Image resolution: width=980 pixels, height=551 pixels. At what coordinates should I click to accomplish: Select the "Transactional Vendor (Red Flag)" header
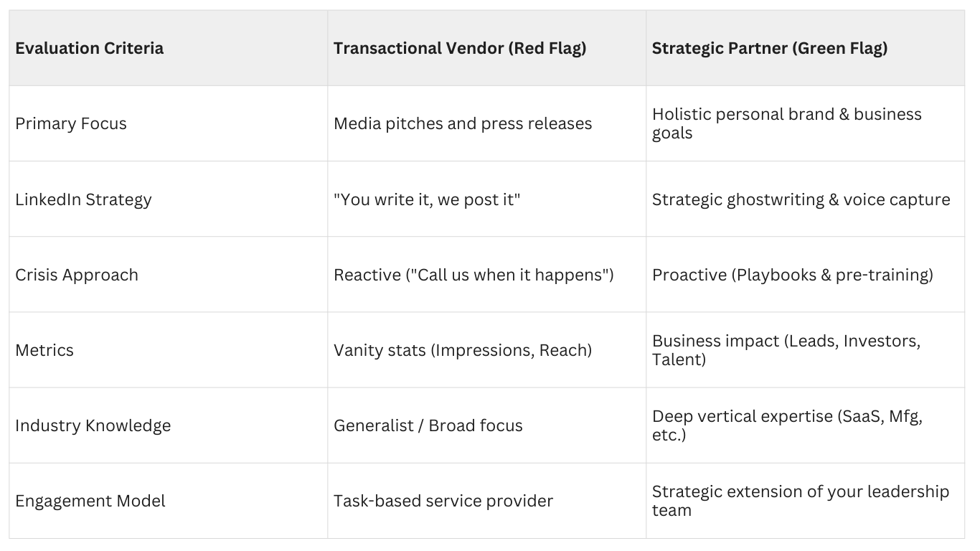(x=460, y=48)
